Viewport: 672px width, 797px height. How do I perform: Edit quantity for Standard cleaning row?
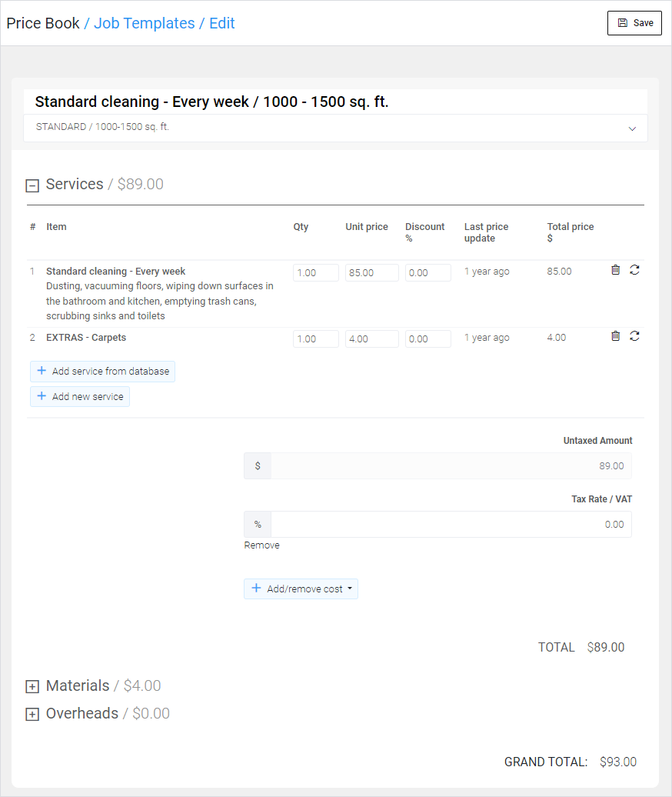click(315, 273)
